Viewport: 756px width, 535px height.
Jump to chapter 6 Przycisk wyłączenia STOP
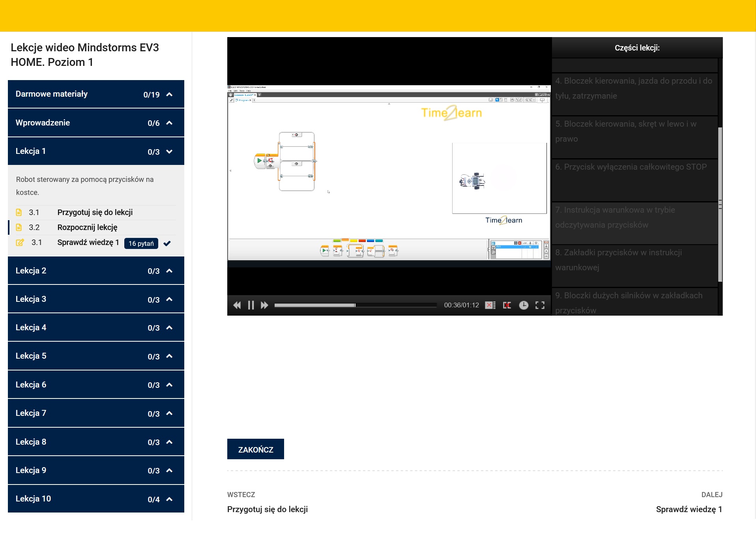point(634,180)
